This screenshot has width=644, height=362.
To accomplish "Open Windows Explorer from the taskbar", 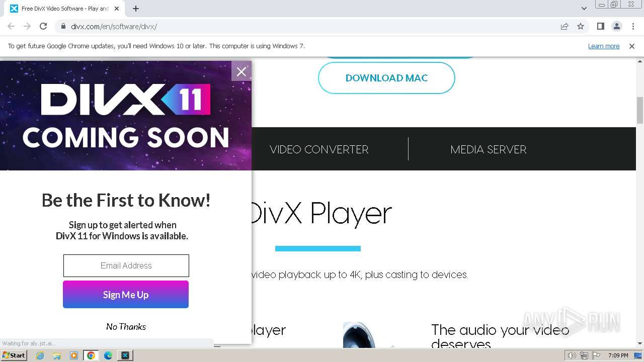I will point(57,355).
